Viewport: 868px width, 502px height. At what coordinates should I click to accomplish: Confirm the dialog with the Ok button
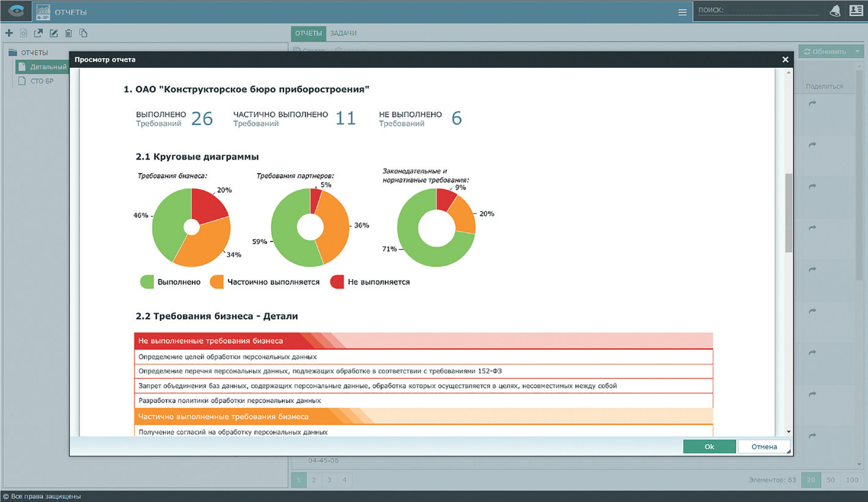(x=709, y=447)
